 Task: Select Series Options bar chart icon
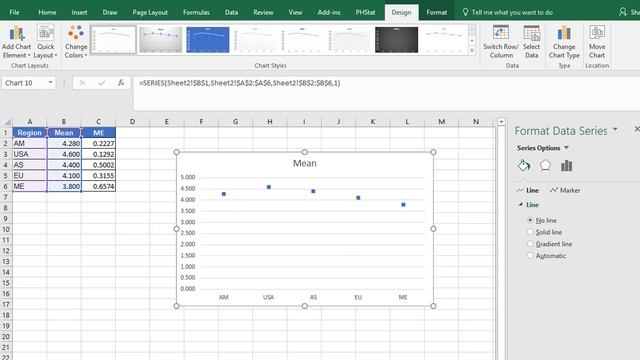coord(567,165)
